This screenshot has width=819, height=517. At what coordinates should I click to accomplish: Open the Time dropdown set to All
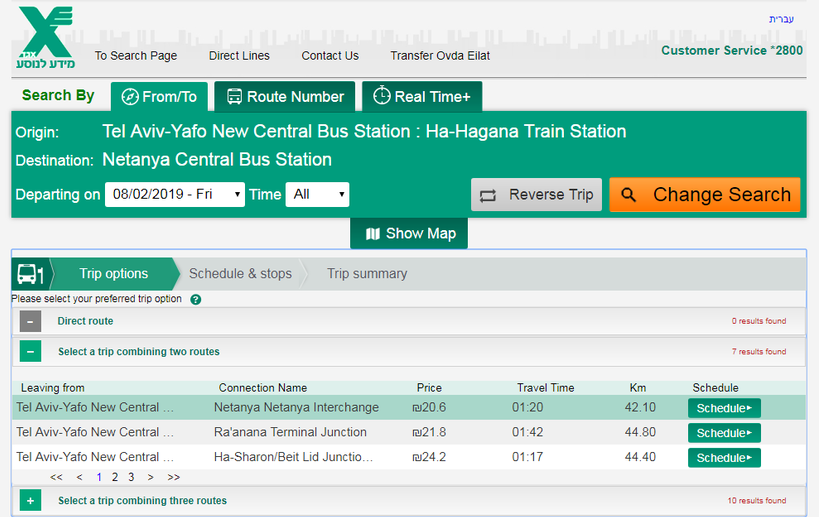click(317, 195)
